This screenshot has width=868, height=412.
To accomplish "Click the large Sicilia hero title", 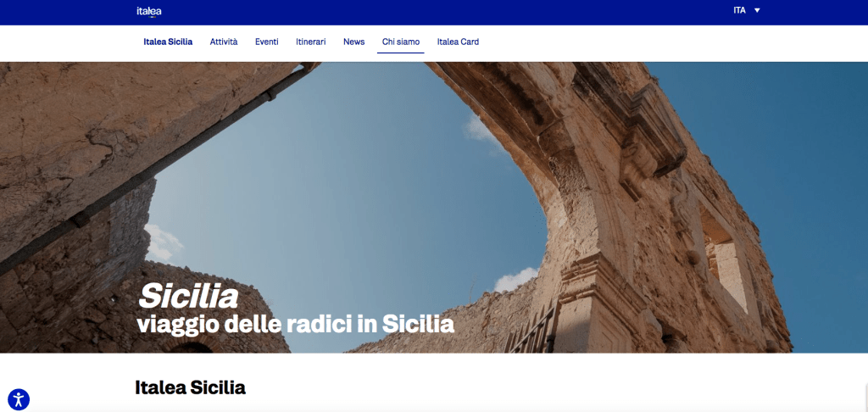I will (x=187, y=296).
